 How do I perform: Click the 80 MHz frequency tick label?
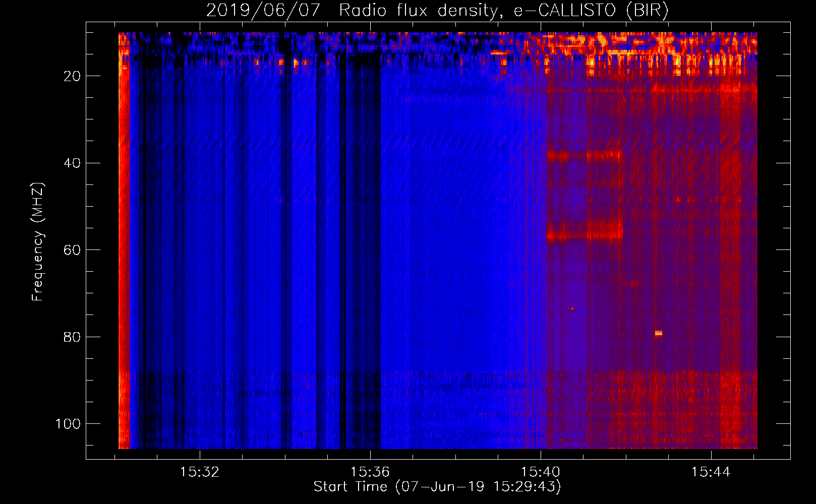pyautogui.click(x=72, y=337)
